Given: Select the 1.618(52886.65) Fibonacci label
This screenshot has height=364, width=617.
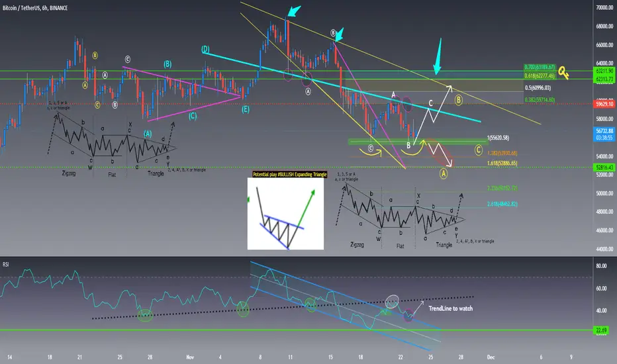Looking at the screenshot, I should pyautogui.click(x=502, y=163).
